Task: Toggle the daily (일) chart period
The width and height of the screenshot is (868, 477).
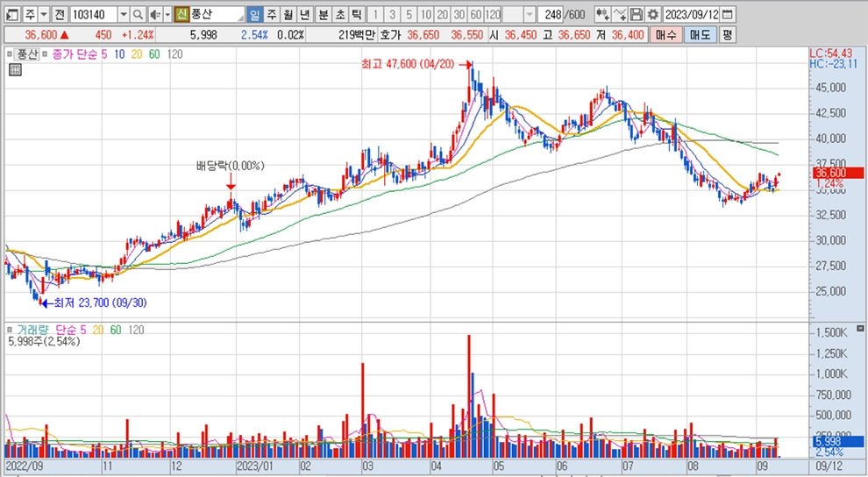Action: point(254,15)
